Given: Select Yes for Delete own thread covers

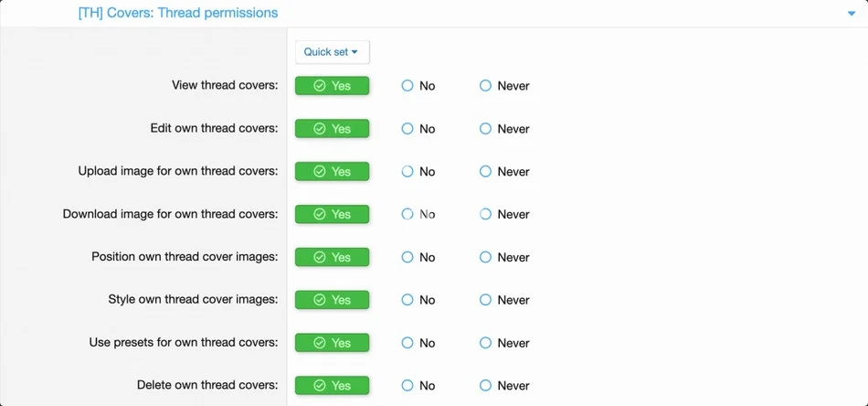Looking at the screenshot, I should click(333, 386).
